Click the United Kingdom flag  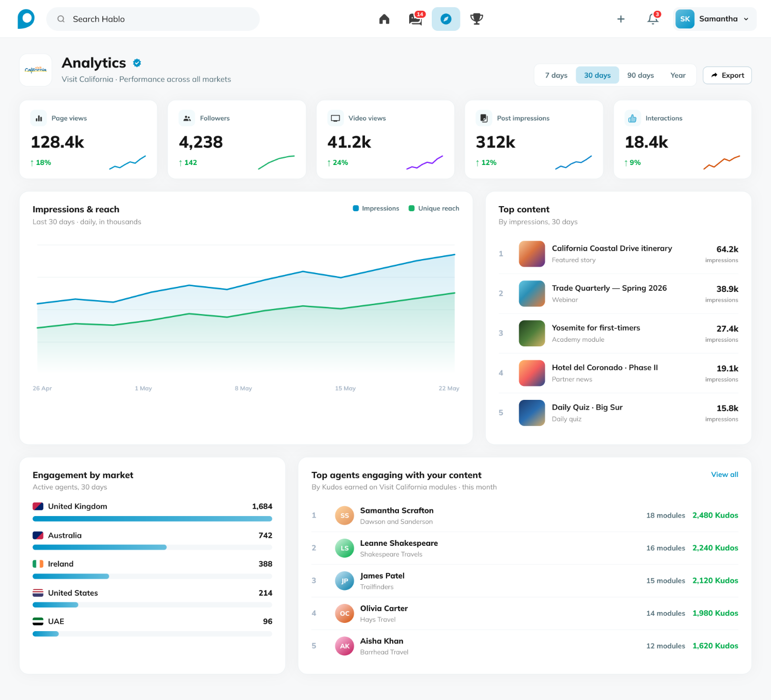(x=38, y=506)
